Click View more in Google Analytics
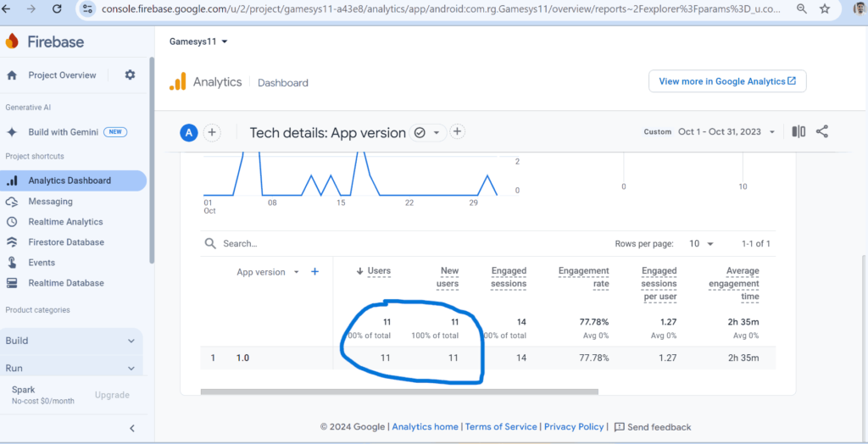868x444 pixels. click(x=726, y=81)
